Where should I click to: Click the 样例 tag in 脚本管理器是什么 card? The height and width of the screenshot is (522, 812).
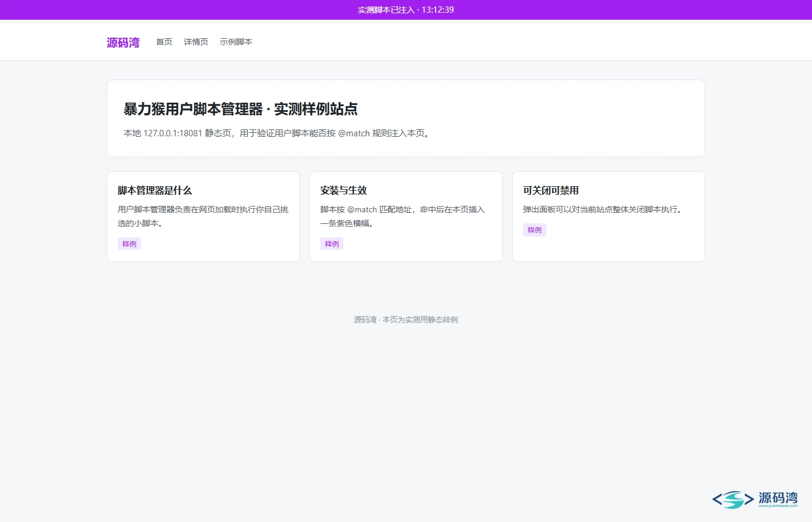tap(129, 244)
